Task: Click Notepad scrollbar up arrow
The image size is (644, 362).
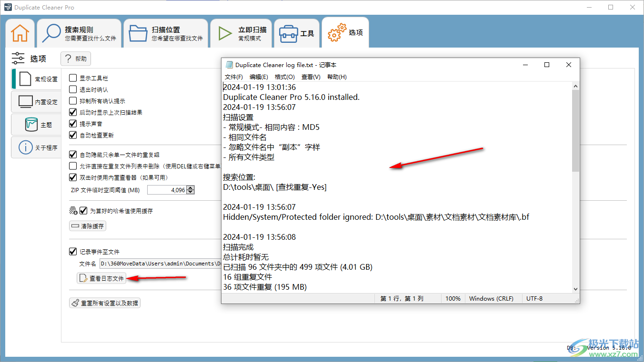Action: tap(575, 86)
